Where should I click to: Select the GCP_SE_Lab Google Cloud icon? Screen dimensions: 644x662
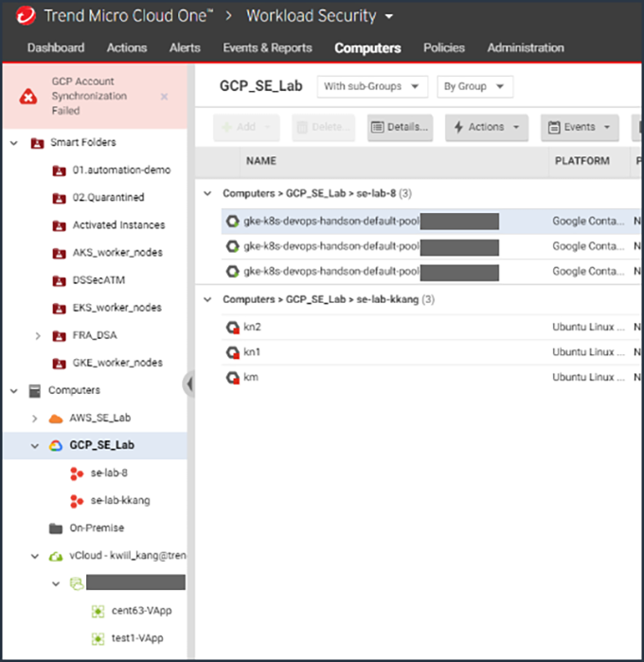point(56,446)
